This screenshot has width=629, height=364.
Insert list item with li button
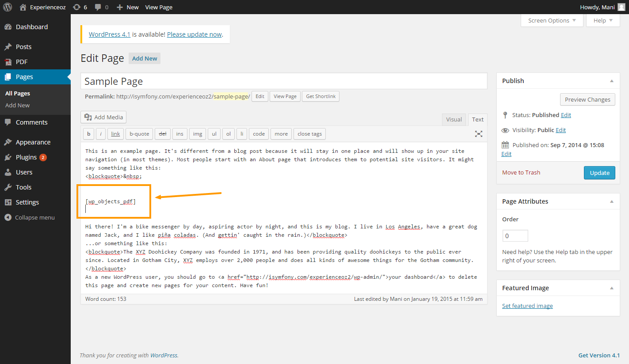(242, 134)
